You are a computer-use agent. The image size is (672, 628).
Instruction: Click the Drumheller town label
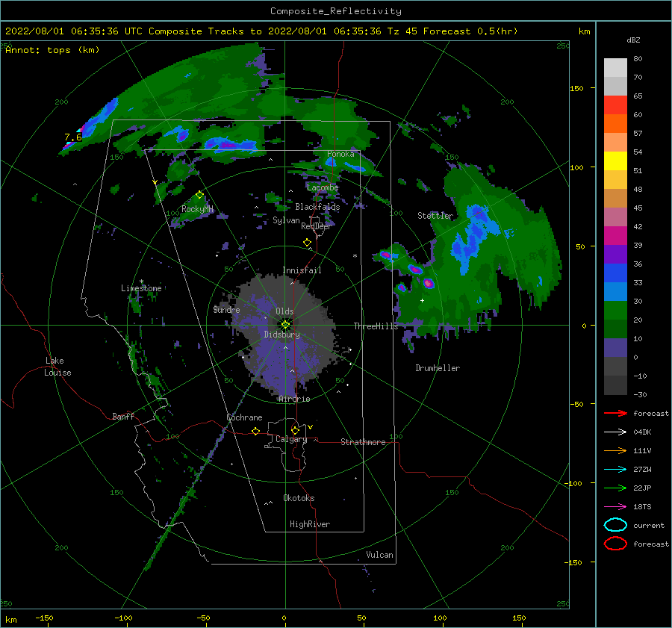(438, 368)
